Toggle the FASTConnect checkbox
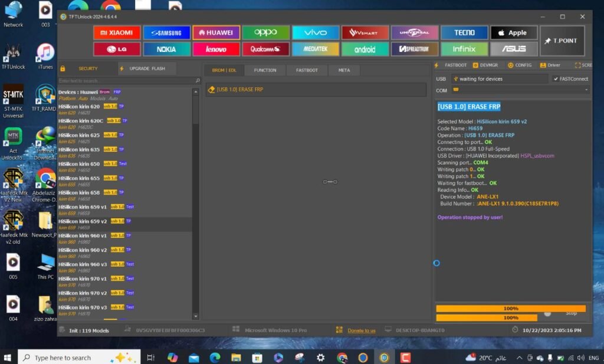Viewport: 604px width, 364px height. (x=570, y=79)
